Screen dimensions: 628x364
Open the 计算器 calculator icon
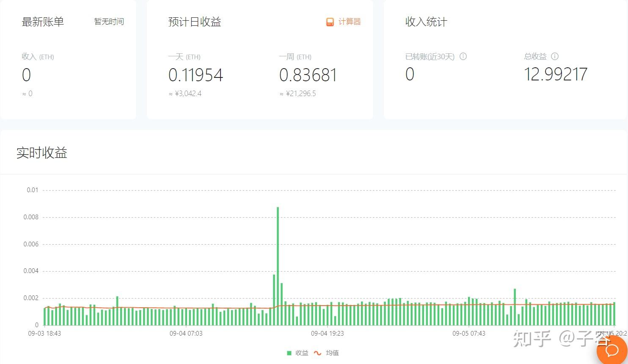329,22
